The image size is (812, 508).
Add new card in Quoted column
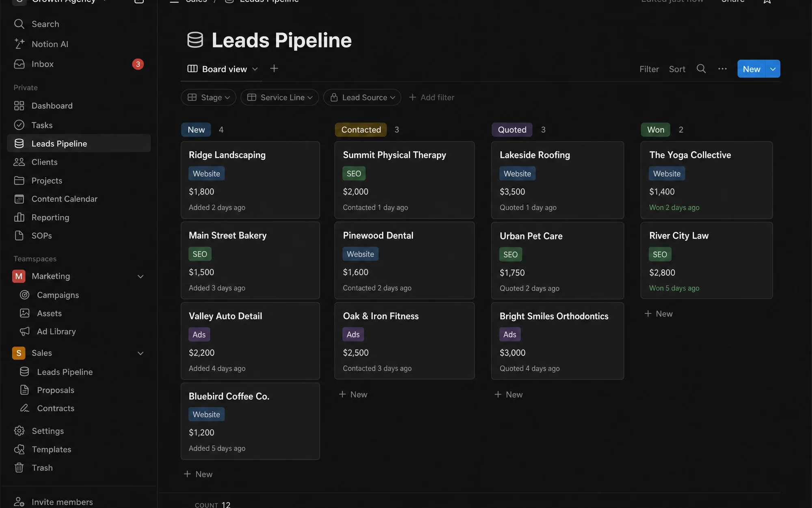508,395
